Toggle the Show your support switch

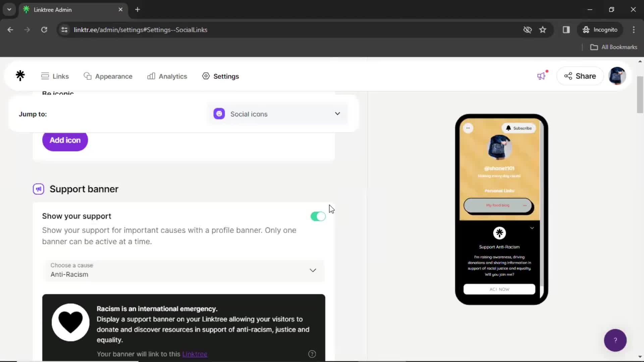click(x=318, y=216)
